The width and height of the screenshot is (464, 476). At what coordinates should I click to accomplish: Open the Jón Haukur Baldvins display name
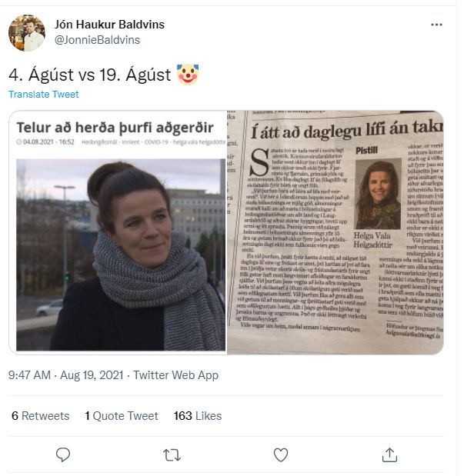[109, 25]
